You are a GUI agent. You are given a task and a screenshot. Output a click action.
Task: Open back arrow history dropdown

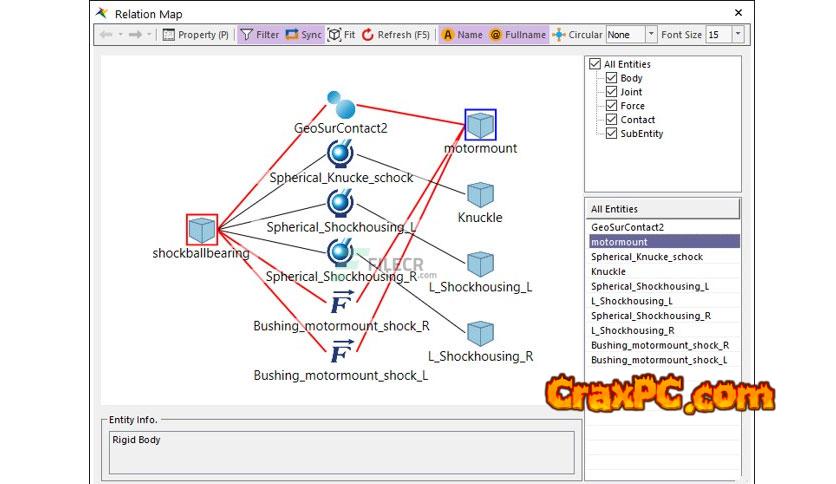pyautogui.click(x=121, y=35)
